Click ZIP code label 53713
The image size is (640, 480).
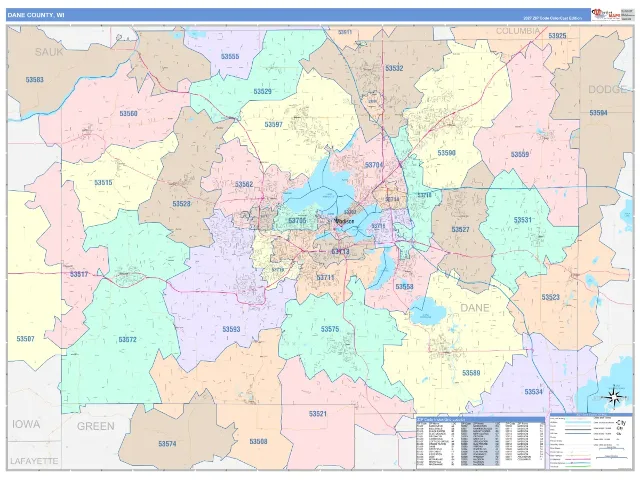tap(340, 252)
